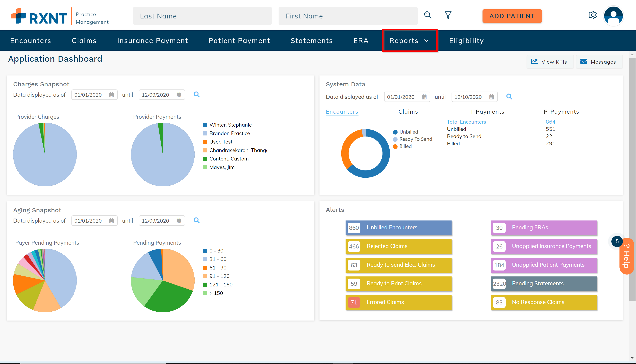636x364 pixels.
Task: Open Aging Snapshot end date picker
Action: coord(179,221)
